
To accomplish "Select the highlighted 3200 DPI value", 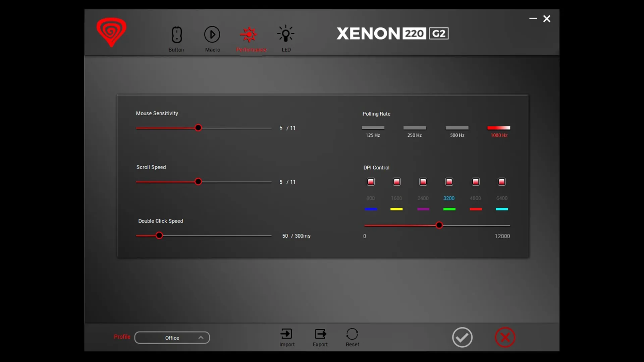I will click(x=449, y=198).
